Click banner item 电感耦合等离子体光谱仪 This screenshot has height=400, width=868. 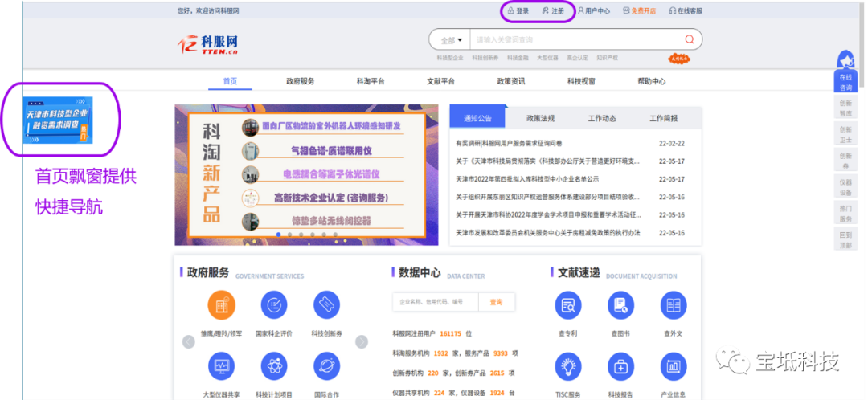(331, 173)
